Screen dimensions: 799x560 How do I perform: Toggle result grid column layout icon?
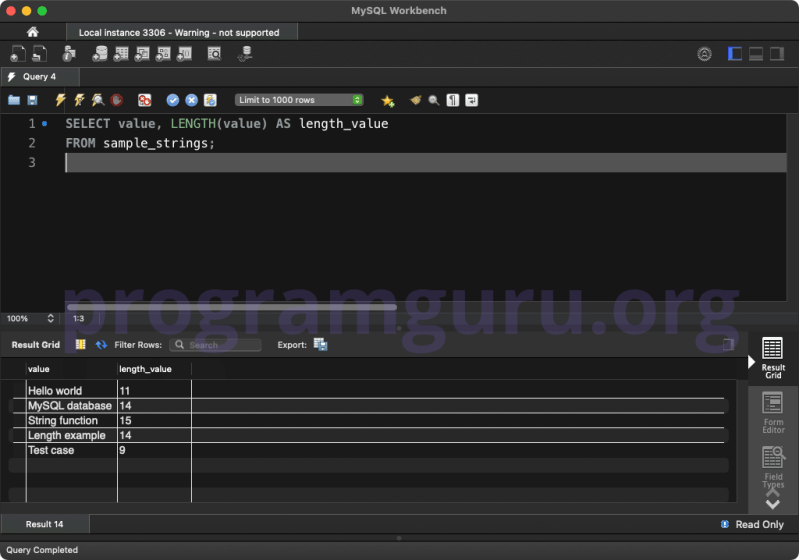81,345
